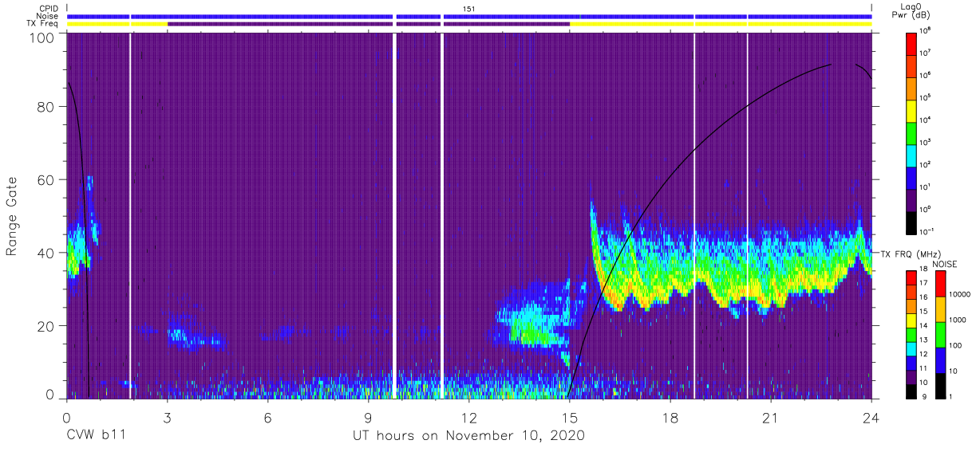Click x-axis tick label 12

coord(468,419)
